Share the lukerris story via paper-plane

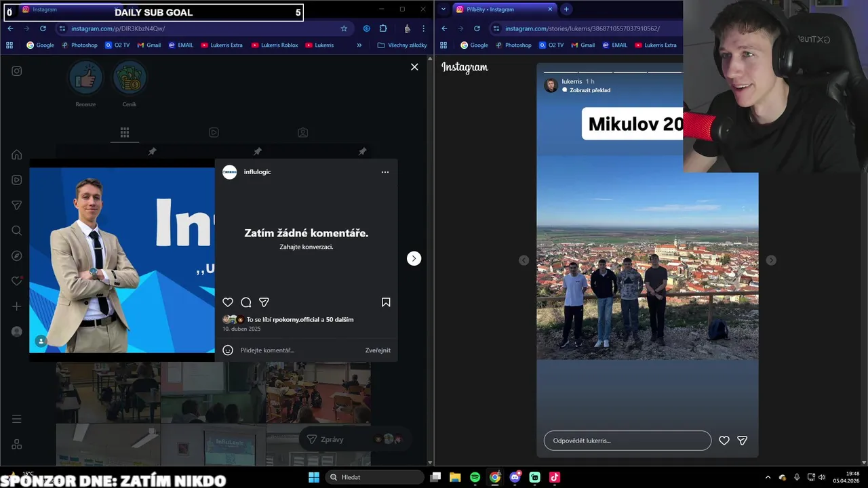[743, 441]
